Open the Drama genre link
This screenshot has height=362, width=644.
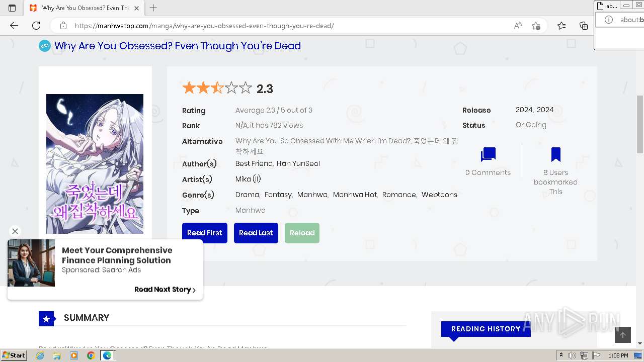247,195
